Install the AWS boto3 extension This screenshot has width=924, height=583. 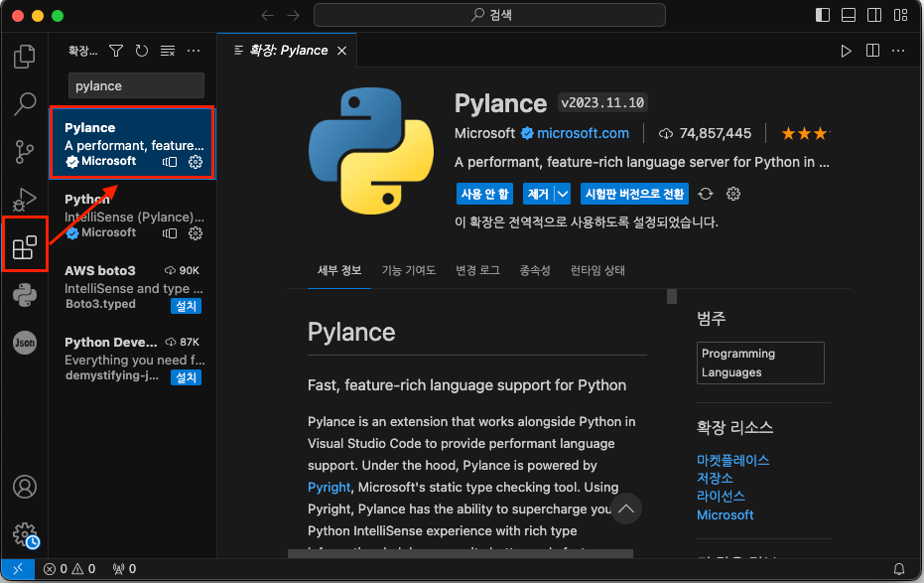point(187,306)
